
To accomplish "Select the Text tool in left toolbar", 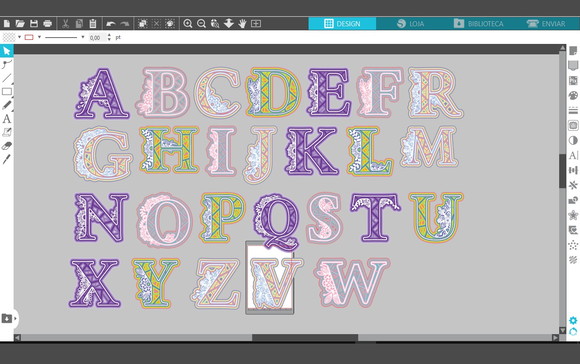I will [x=6, y=119].
